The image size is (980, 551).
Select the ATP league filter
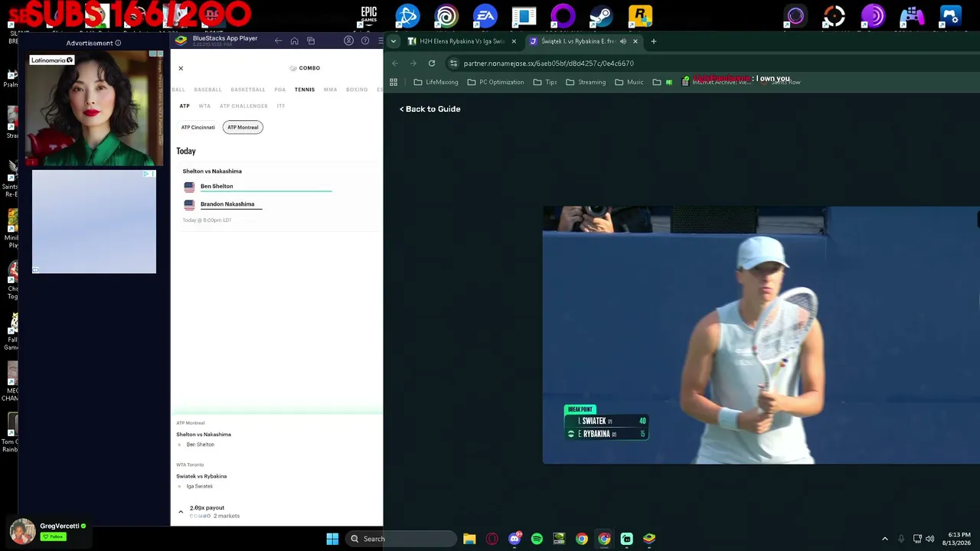tap(185, 106)
